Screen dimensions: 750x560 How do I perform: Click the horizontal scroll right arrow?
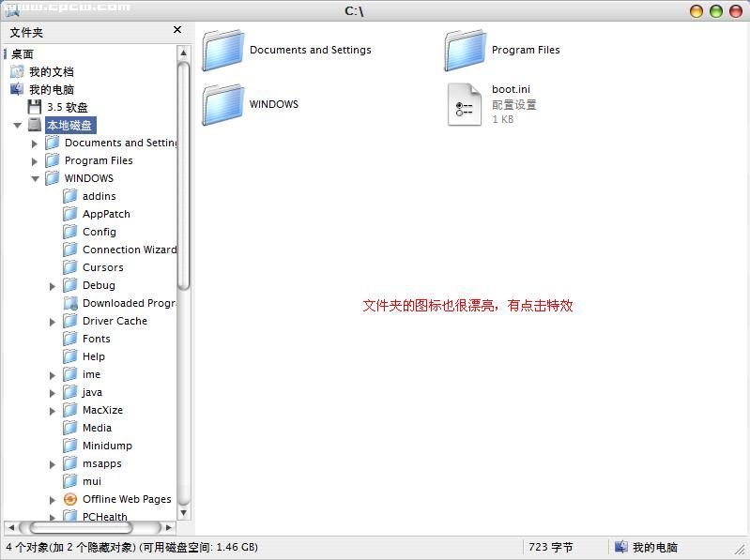click(168, 527)
